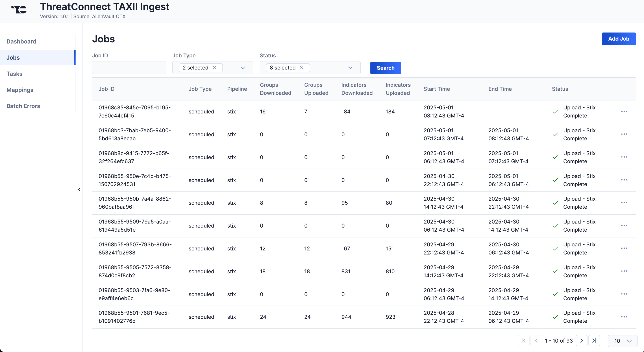This screenshot has width=644, height=352.
Task: Click the Groups Downloaded column header
Action: (x=276, y=89)
